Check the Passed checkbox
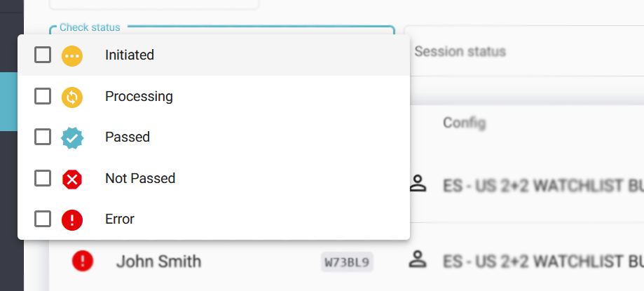Viewport: 644px width, 291px height. click(x=43, y=137)
